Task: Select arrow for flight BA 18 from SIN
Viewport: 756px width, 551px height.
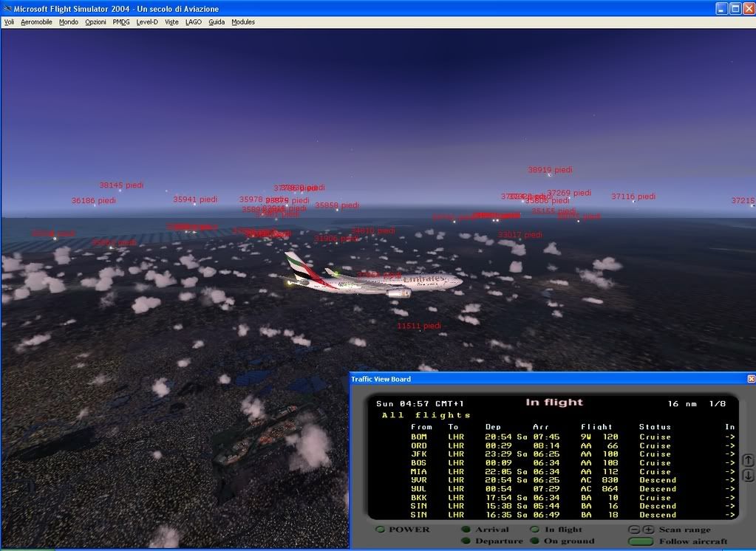Action: 730,515
